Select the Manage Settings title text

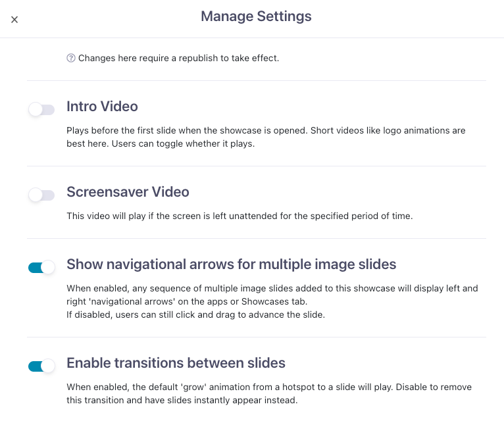tap(256, 16)
